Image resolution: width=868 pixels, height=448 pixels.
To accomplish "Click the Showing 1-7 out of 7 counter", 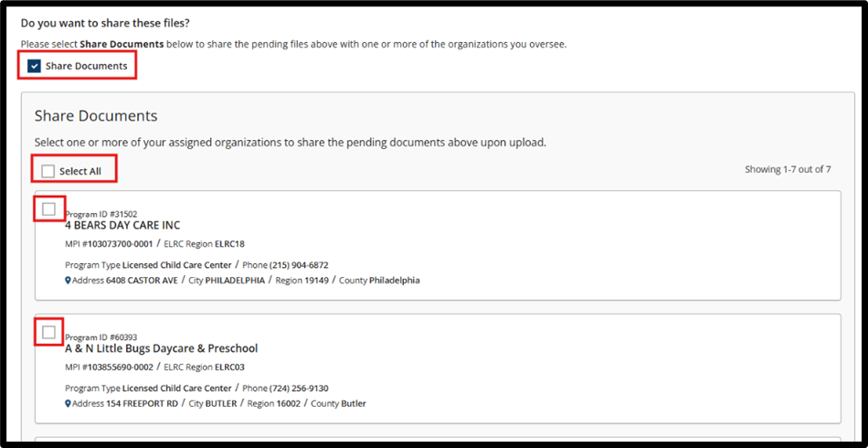I will click(788, 169).
